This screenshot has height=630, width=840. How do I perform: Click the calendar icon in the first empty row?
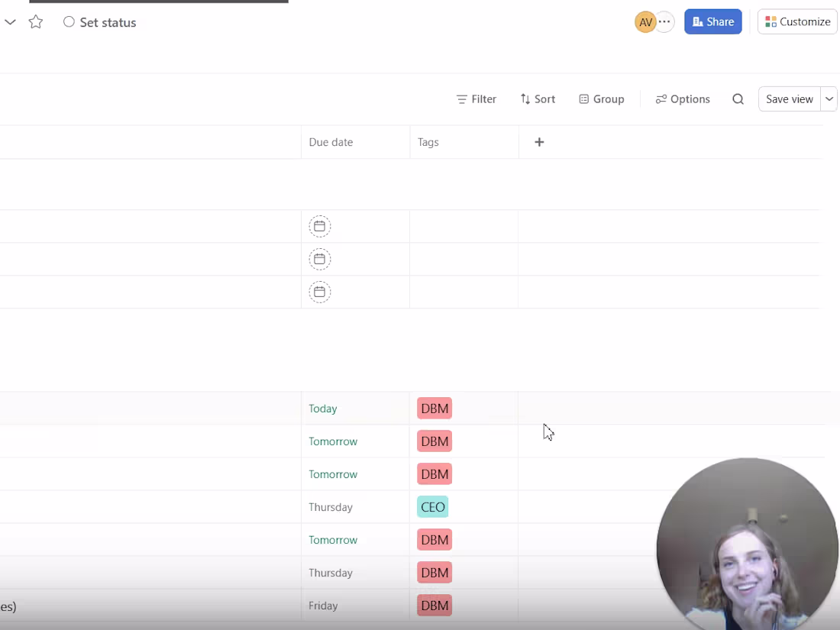click(319, 226)
